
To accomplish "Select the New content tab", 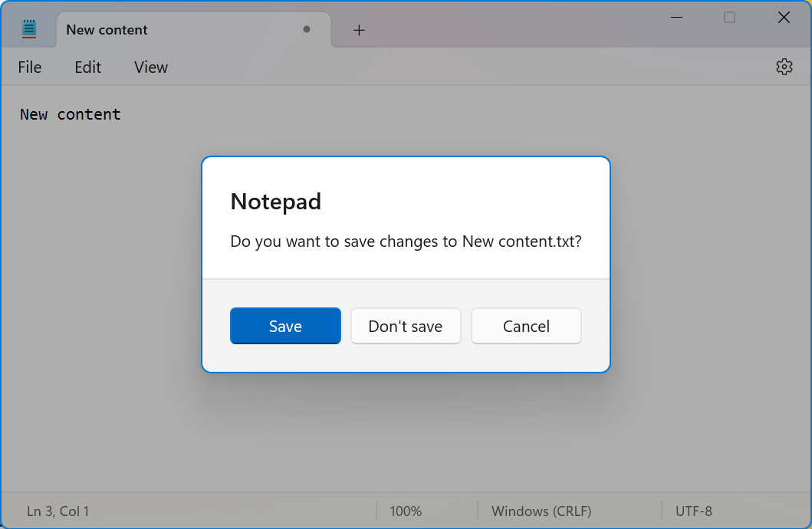I will pyautogui.click(x=153, y=30).
